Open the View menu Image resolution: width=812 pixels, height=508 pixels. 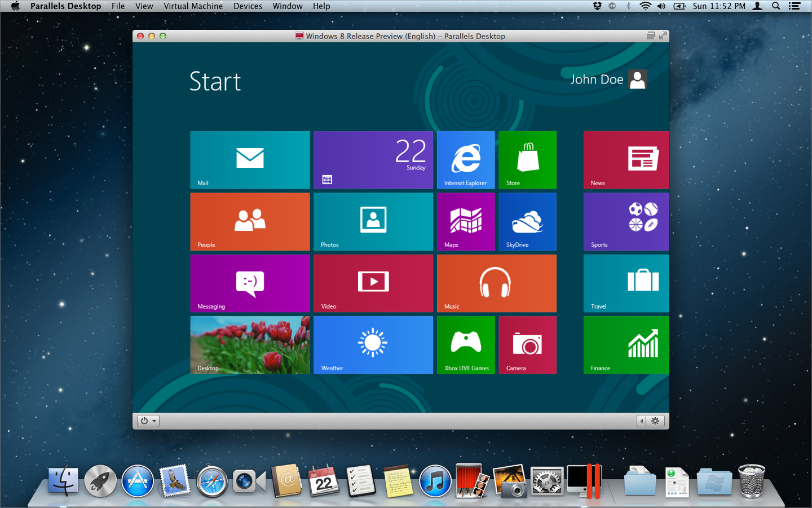tap(144, 6)
